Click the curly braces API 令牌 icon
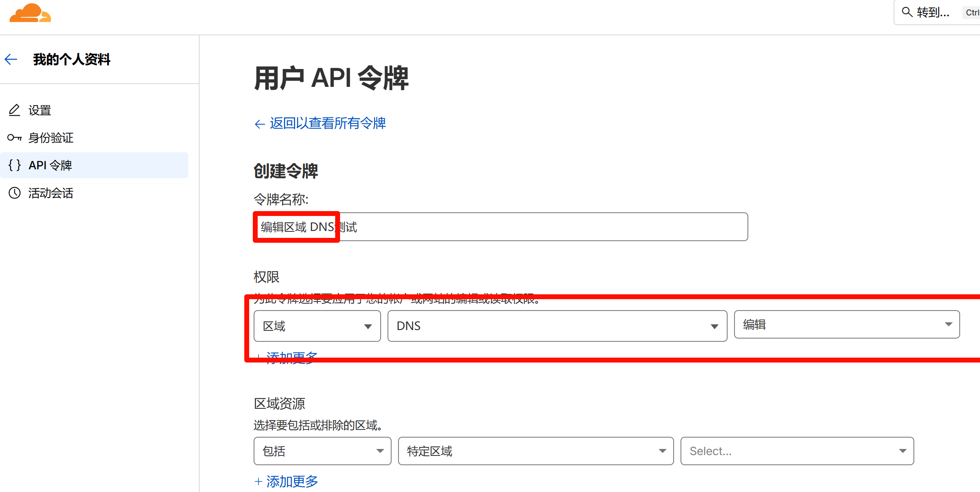The image size is (980, 492). click(x=15, y=165)
